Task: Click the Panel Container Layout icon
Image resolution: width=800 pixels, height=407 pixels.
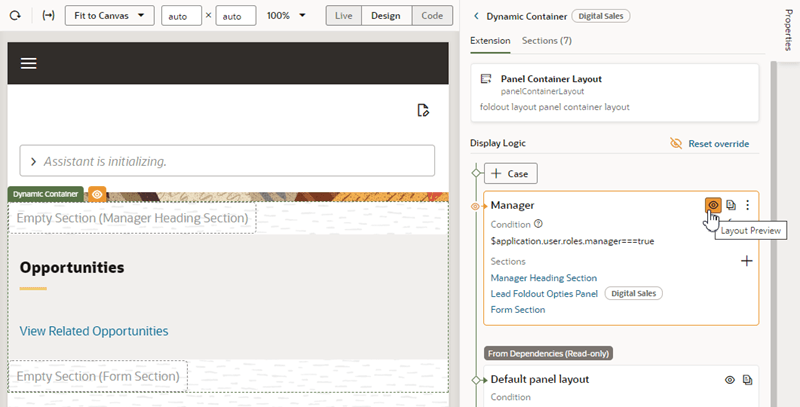Action: pyautogui.click(x=486, y=79)
